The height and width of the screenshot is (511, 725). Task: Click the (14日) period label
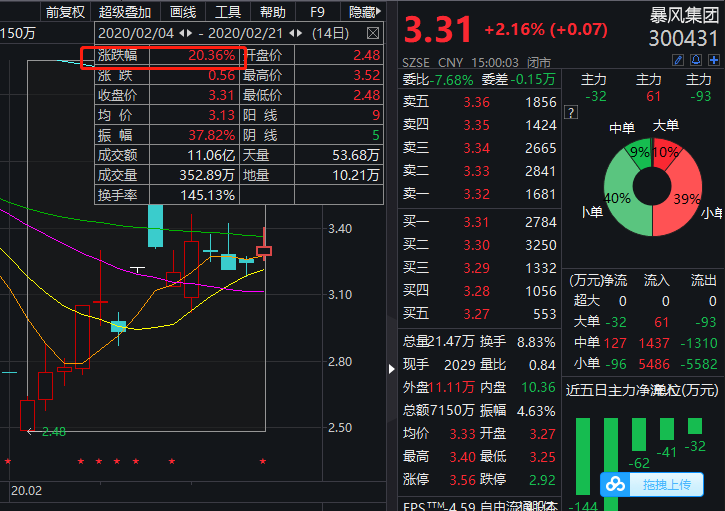(331, 33)
